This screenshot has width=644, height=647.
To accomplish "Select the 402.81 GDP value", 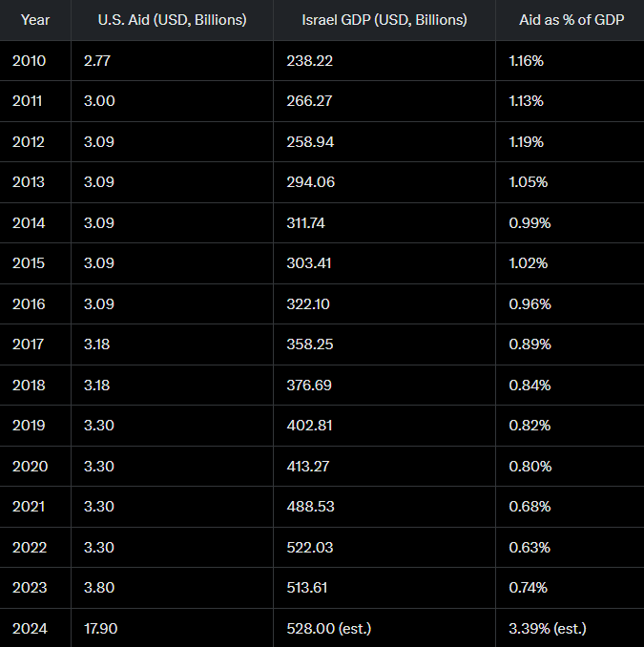I will coord(309,425).
